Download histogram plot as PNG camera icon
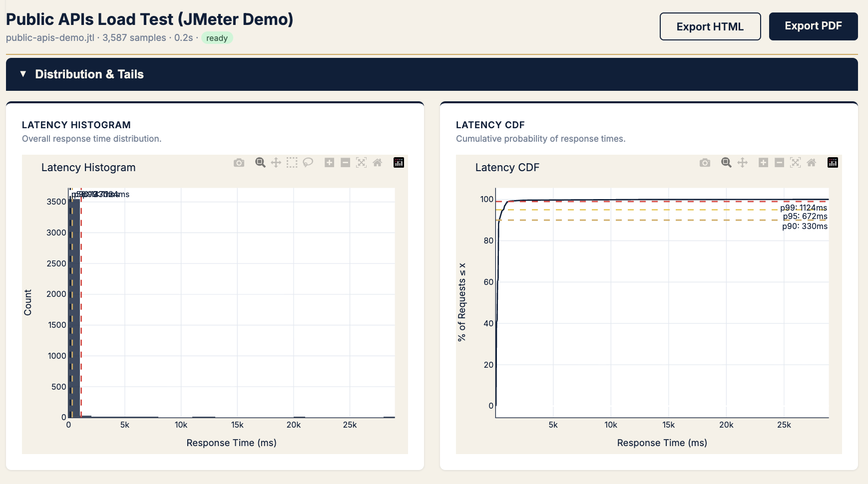Image resolution: width=868 pixels, height=484 pixels. point(239,163)
